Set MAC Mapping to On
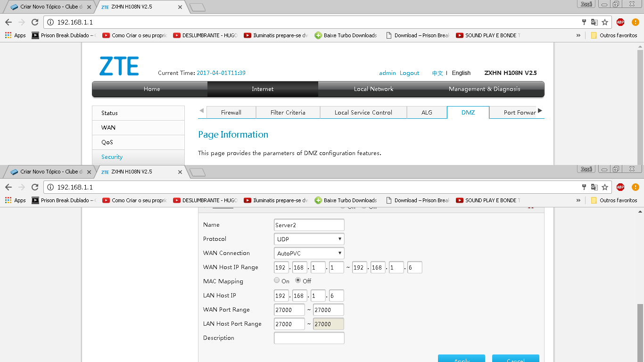Viewport: 644px width, 362px height. click(277, 280)
